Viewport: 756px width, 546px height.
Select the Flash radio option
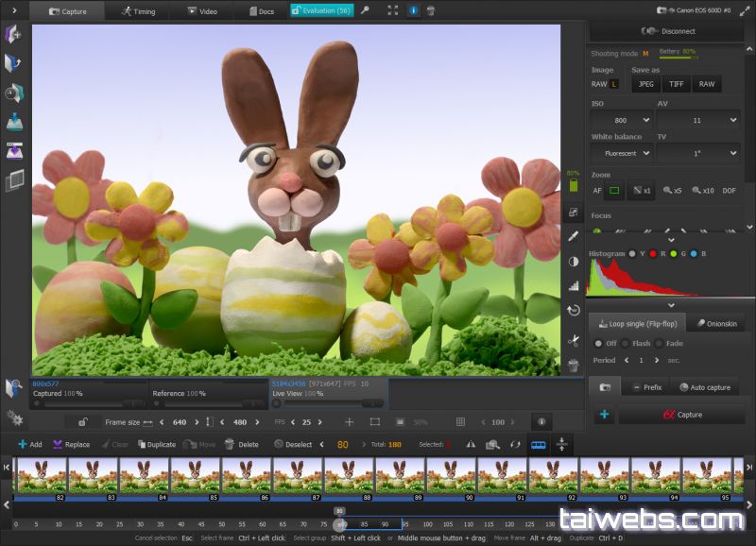coord(626,343)
